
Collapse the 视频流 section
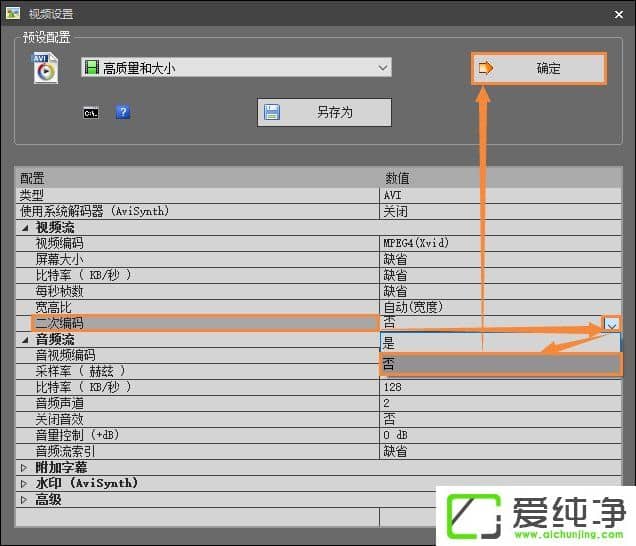tap(25, 228)
